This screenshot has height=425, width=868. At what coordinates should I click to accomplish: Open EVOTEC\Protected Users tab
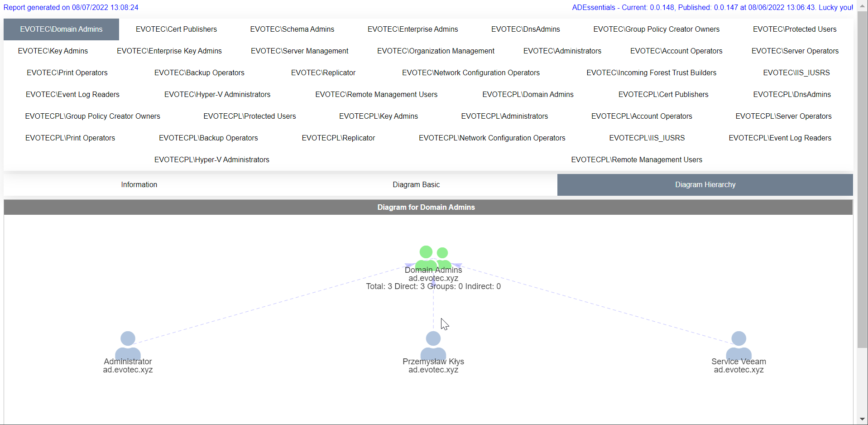(x=794, y=29)
